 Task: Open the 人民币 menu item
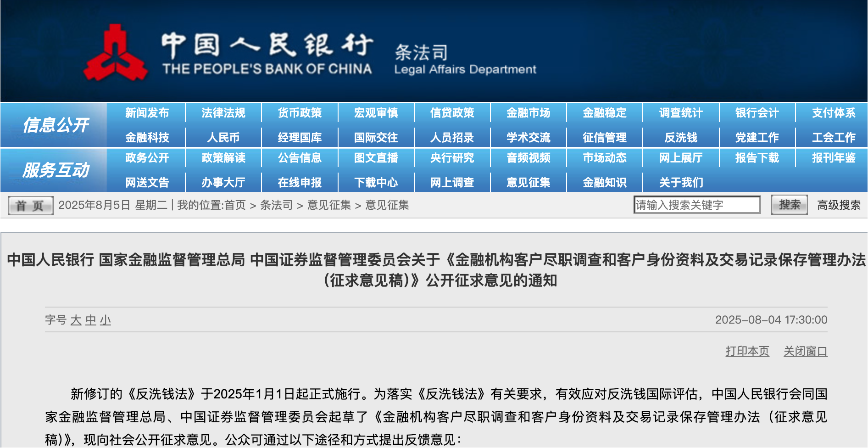(223, 137)
